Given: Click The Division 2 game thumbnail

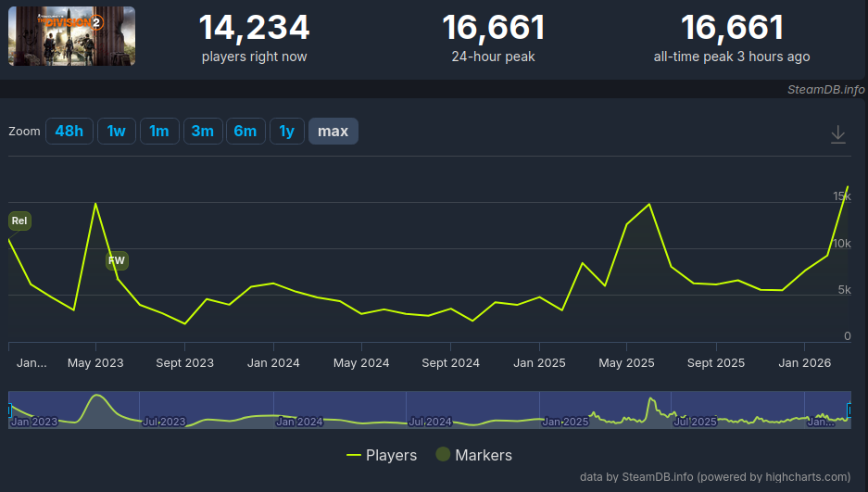Looking at the screenshot, I should click(71, 36).
